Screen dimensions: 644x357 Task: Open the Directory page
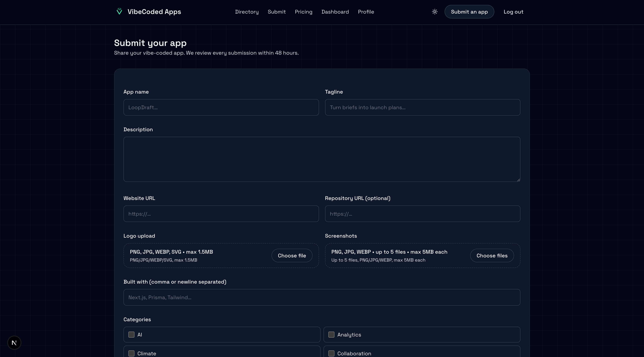pyautogui.click(x=247, y=12)
